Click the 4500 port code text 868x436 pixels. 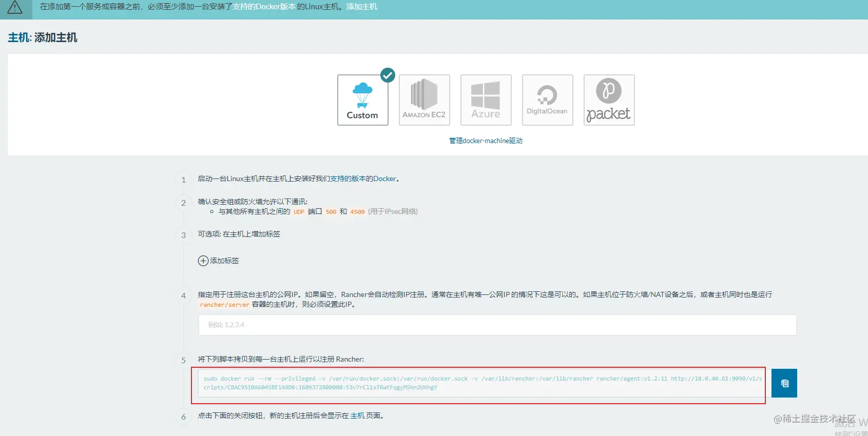coord(357,212)
